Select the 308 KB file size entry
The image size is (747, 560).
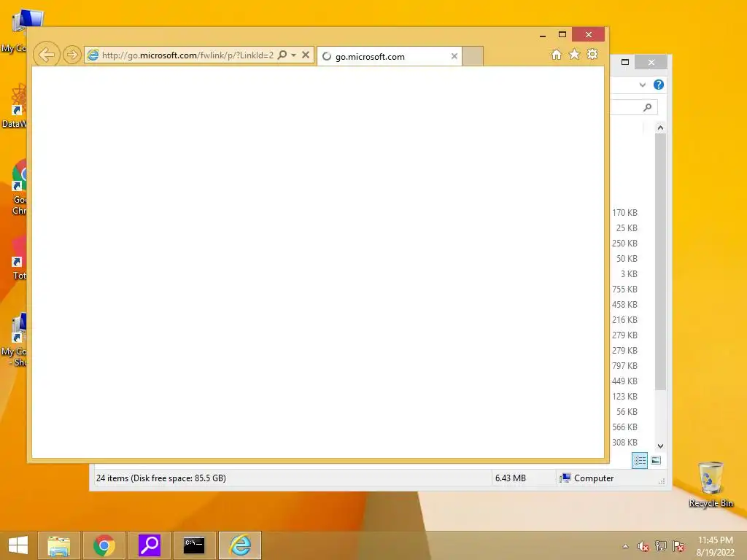pyautogui.click(x=624, y=443)
